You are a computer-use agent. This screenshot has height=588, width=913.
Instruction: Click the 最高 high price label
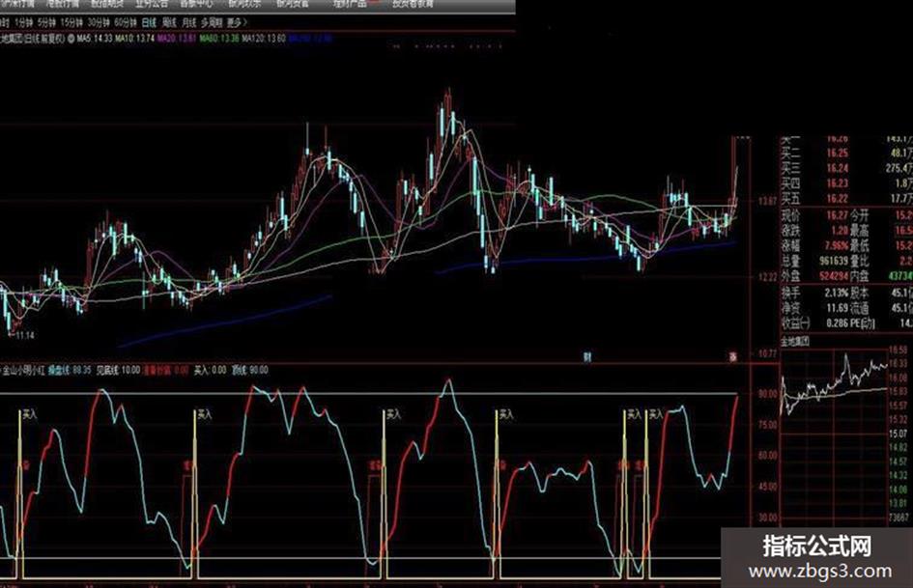coord(860,230)
